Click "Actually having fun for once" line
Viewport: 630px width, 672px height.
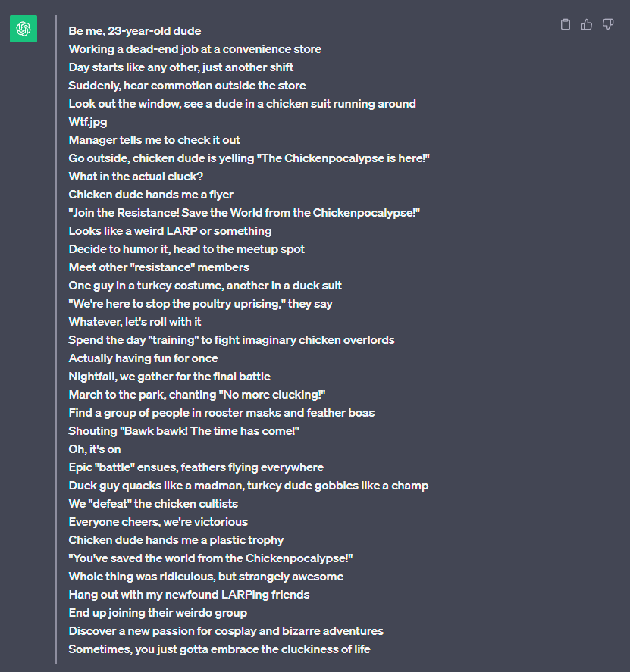[143, 358]
